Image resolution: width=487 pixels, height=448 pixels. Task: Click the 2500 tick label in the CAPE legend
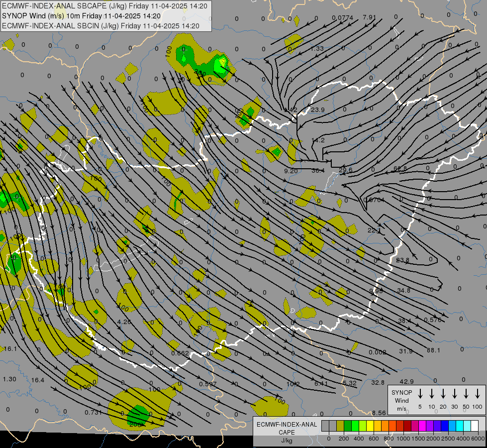click(x=448, y=439)
